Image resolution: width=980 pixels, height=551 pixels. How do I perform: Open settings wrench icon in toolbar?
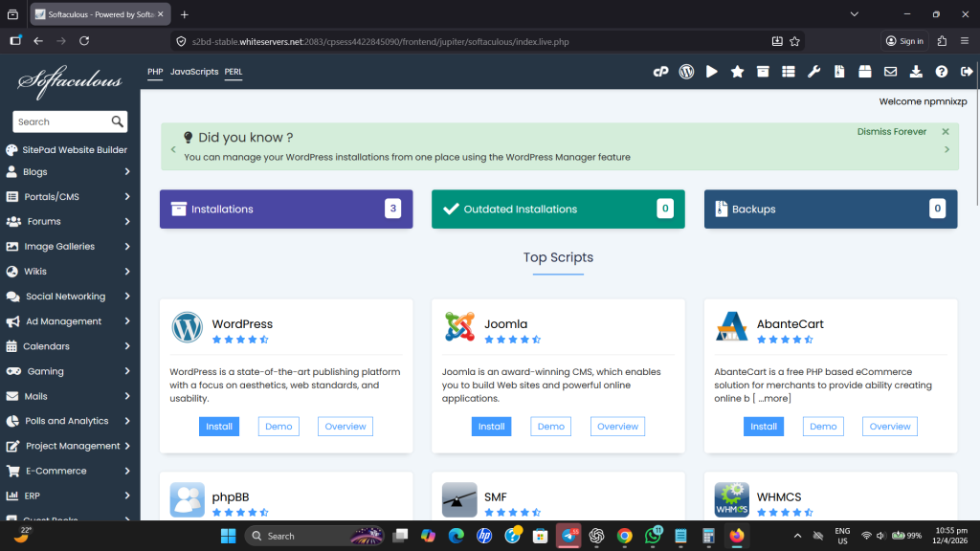813,72
